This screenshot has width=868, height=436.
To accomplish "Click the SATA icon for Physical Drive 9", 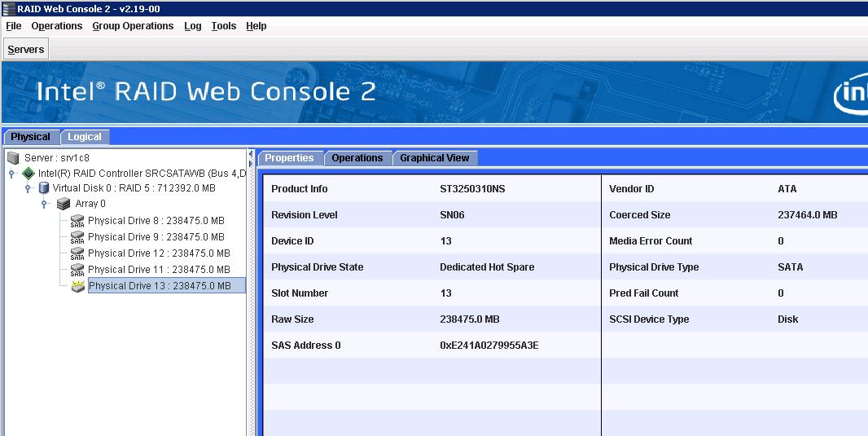I will coord(77,237).
